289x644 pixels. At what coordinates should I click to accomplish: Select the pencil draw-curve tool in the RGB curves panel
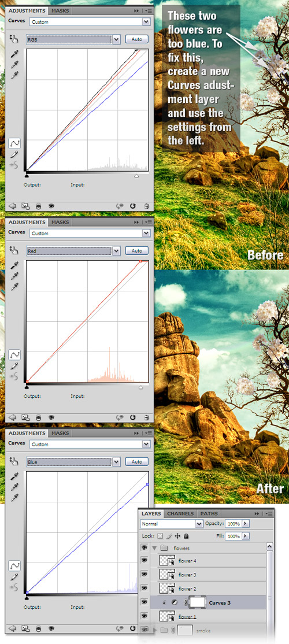click(14, 155)
